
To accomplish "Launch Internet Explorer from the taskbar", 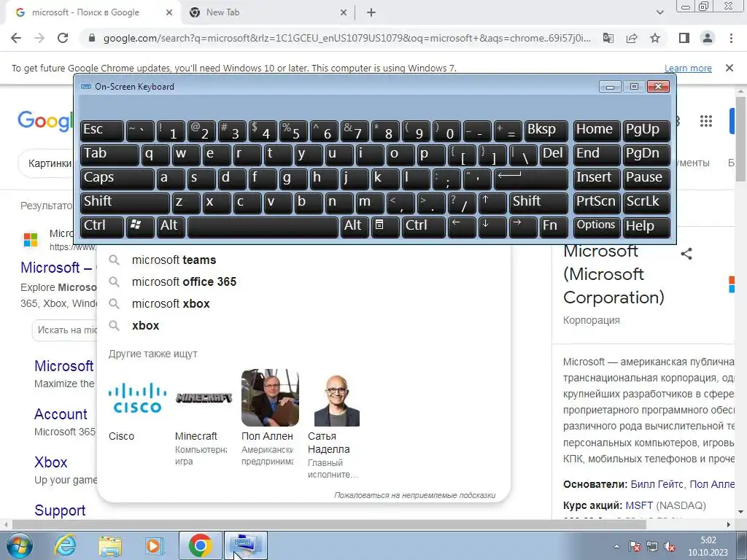I will click(x=65, y=545).
